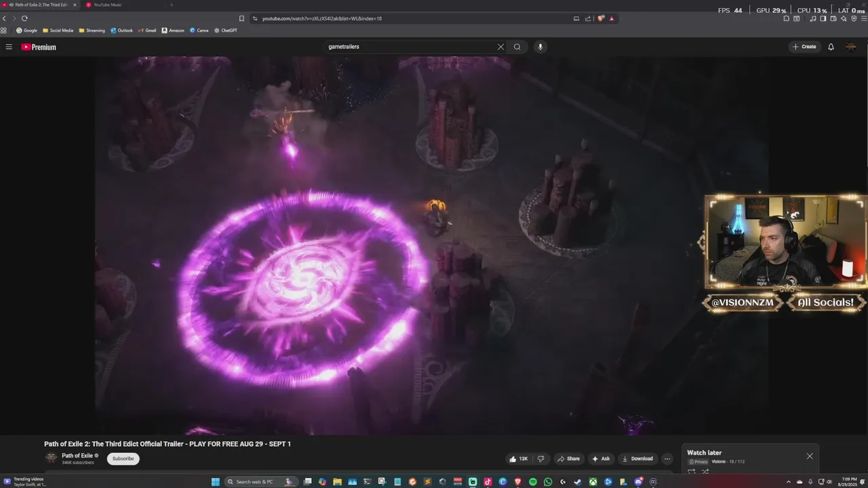Open the taskbar volume control
The width and height of the screenshot is (868, 488).
pyautogui.click(x=829, y=482)
